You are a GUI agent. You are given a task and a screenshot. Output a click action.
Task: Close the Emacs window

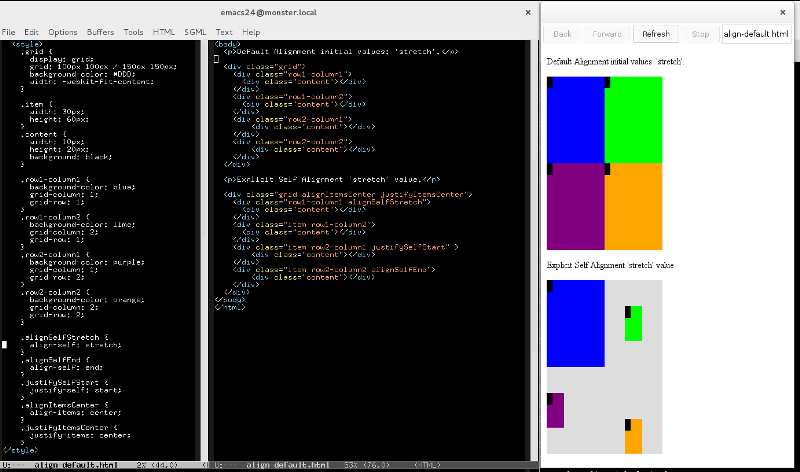[528, 13]
